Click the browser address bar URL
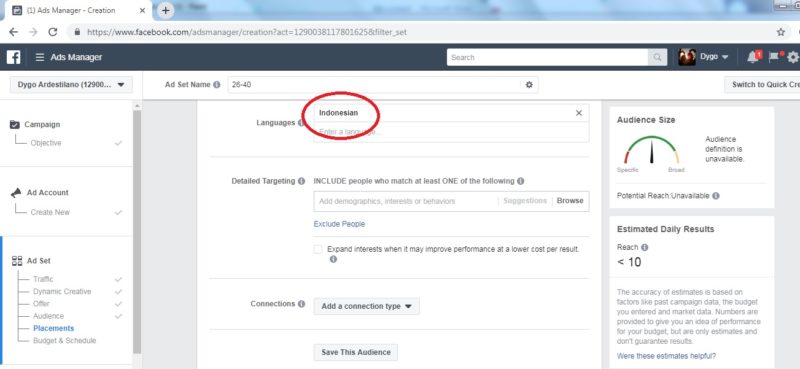 247,32
